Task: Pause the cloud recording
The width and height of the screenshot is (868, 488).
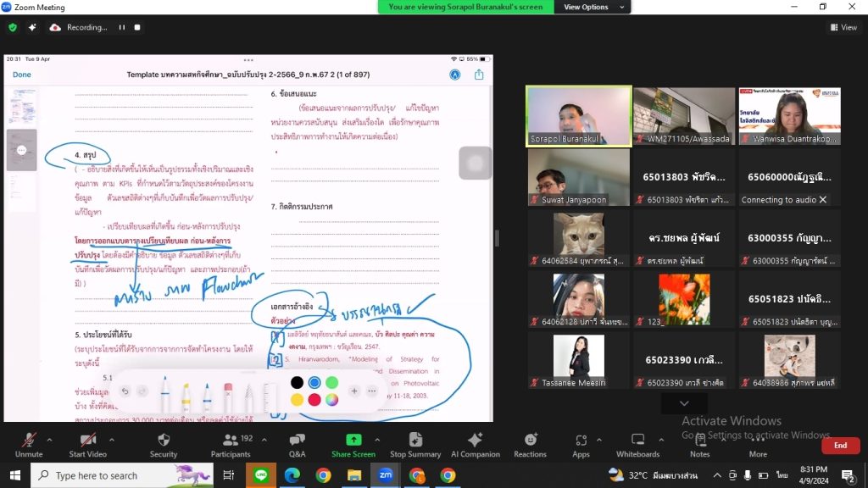Action: [122, 27]
